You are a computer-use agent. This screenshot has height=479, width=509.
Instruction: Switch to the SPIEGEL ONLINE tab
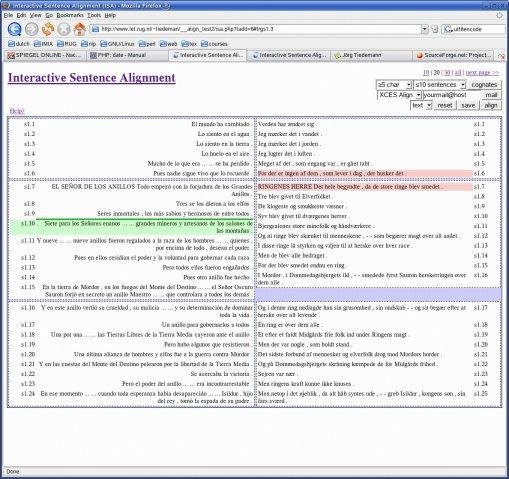45,55
